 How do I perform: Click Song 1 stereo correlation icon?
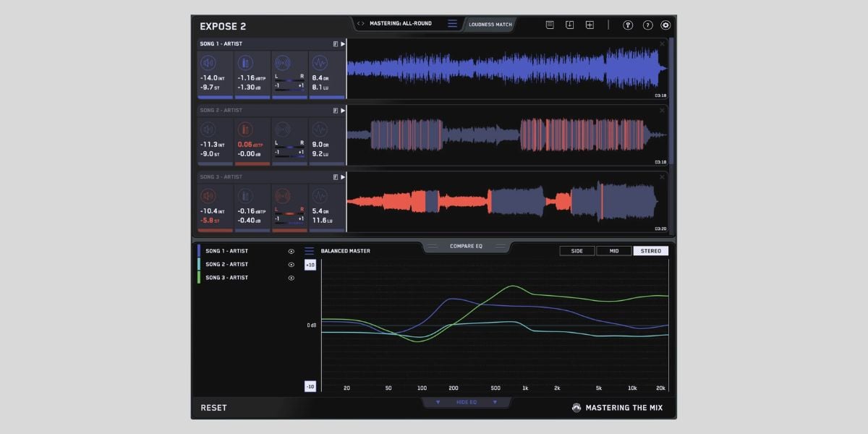tap(282, 63)
